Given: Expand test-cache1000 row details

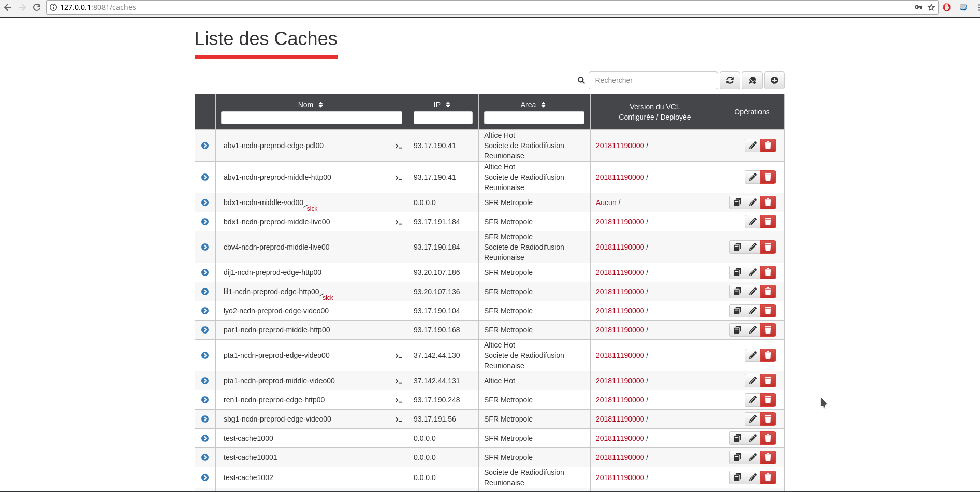Looking at the screenshot, I should tap(205, 438).
